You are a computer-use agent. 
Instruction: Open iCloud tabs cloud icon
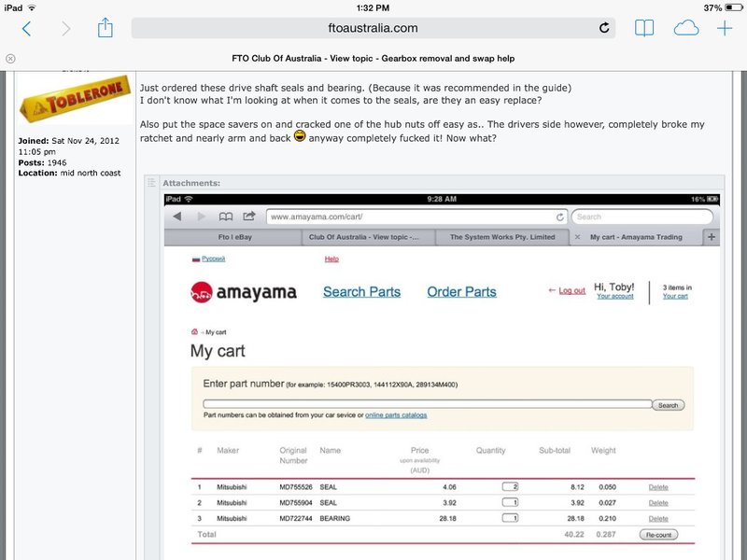[686, 29]
